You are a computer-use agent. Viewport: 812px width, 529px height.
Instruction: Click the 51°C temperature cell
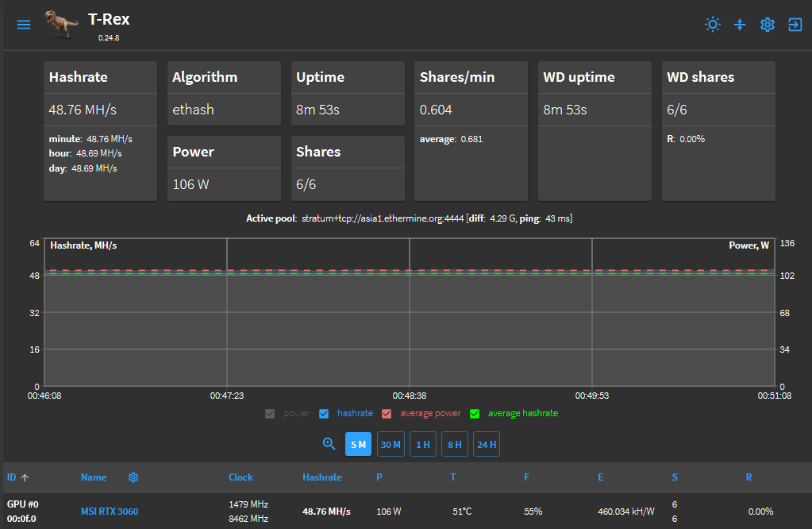pos(462,512)
